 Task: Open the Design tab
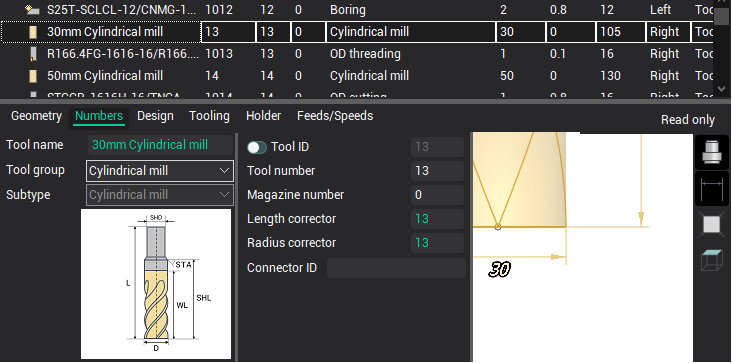click(155, 116)
